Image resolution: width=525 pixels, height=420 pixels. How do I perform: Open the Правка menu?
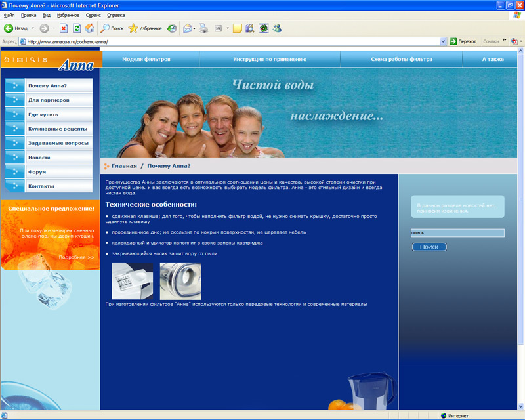28,15
